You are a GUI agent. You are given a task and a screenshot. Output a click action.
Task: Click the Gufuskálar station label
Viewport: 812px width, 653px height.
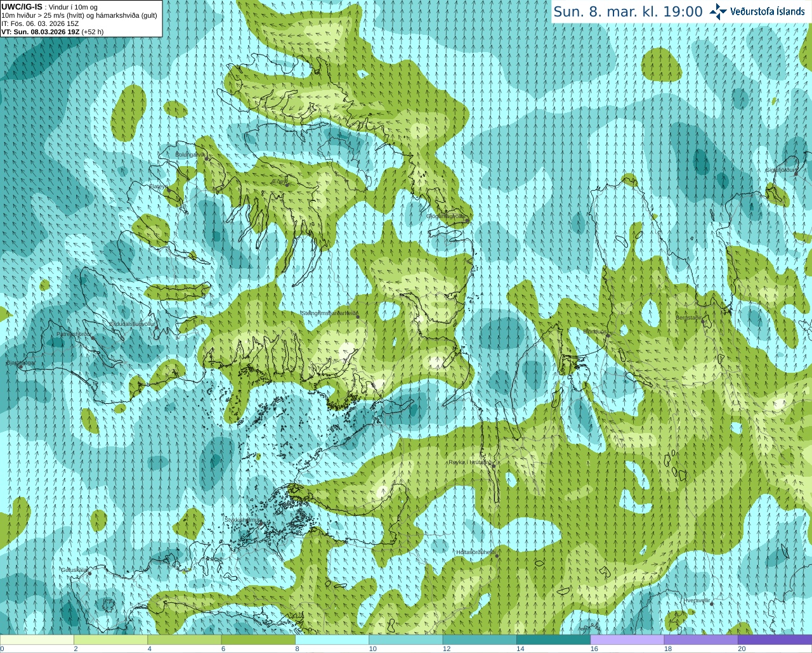point(74,569)
